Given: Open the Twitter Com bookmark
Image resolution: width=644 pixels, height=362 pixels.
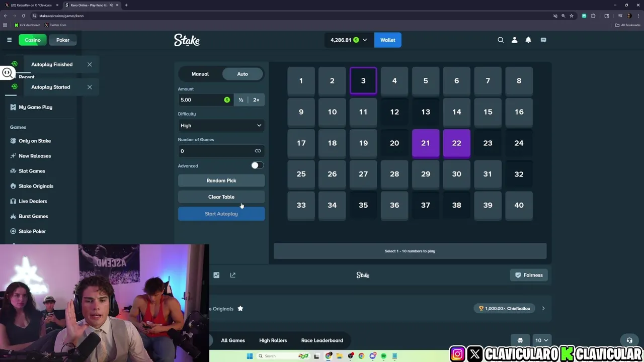Looking at the screenshot, I should click(x=55, y=25).
